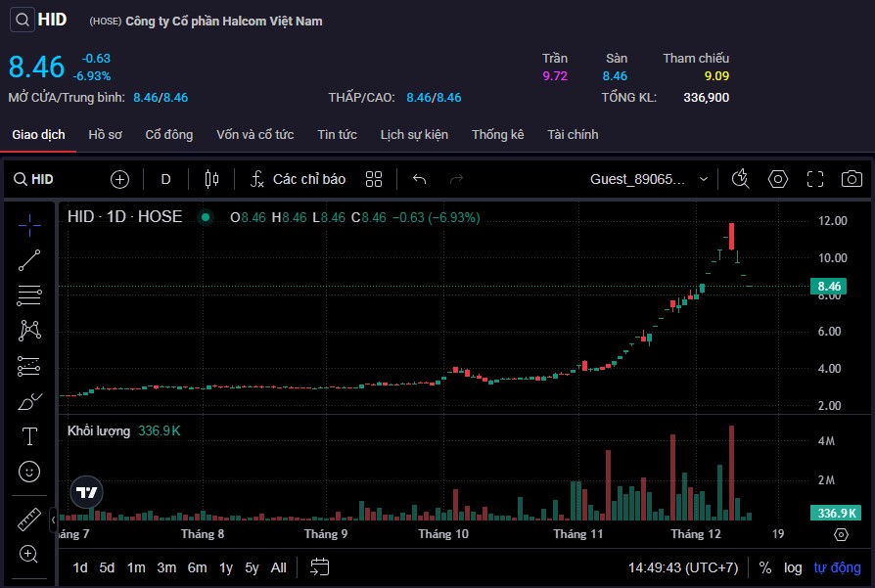This screenshot has width=875, height=588.
Task: Pick the ruler measure tool
Action: (29, 520)
